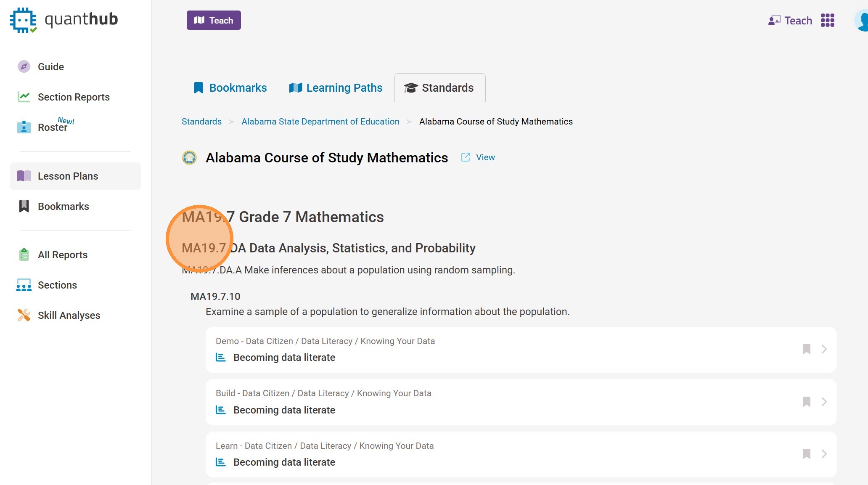
Task: Click the purple Teach button
Action: [x=214, y=20]
